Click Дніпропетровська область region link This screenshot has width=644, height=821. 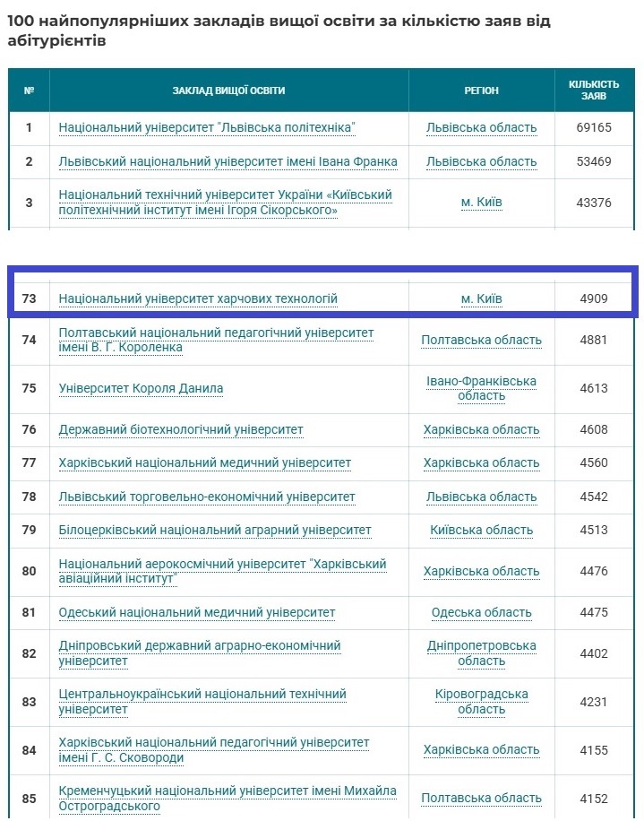pos(481,653)
